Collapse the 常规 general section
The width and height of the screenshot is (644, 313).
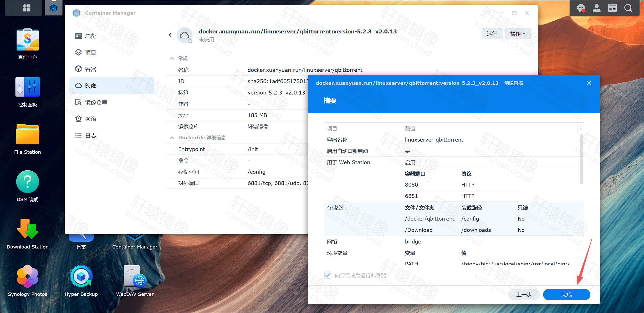click(172, 58)
